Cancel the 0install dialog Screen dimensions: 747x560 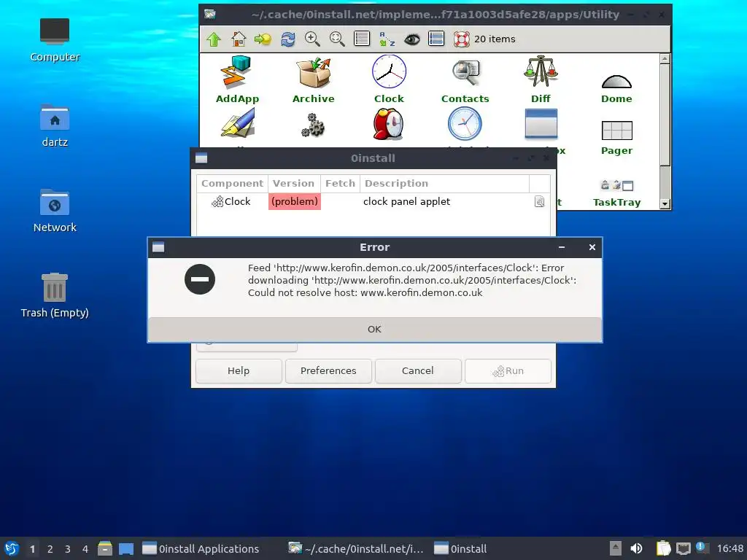[418, 370]
